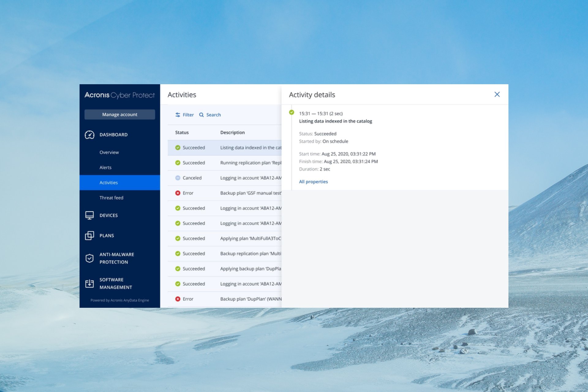Select the Activities menu item
Screen dimensions: 588x392
(x=120, y=183)
